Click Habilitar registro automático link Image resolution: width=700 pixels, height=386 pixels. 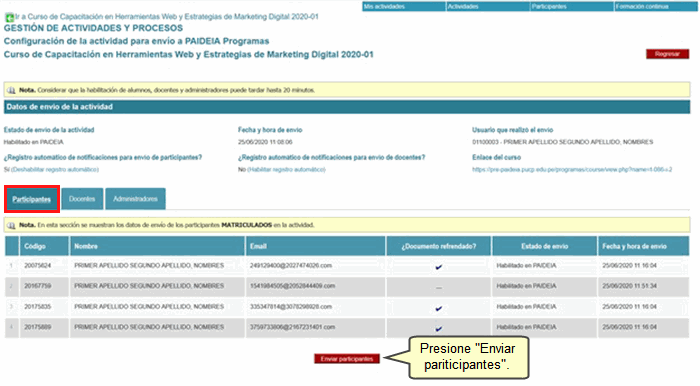[x=286, y=170]
